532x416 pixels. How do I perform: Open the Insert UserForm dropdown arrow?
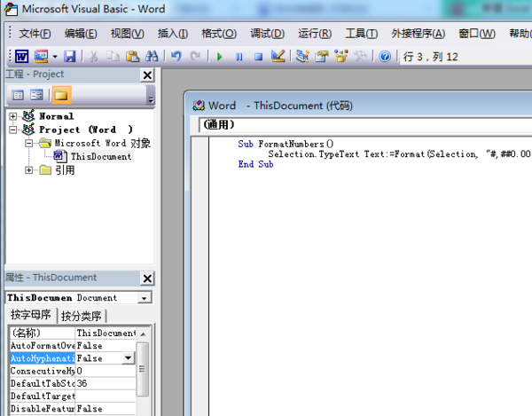(x=55, y=57)
